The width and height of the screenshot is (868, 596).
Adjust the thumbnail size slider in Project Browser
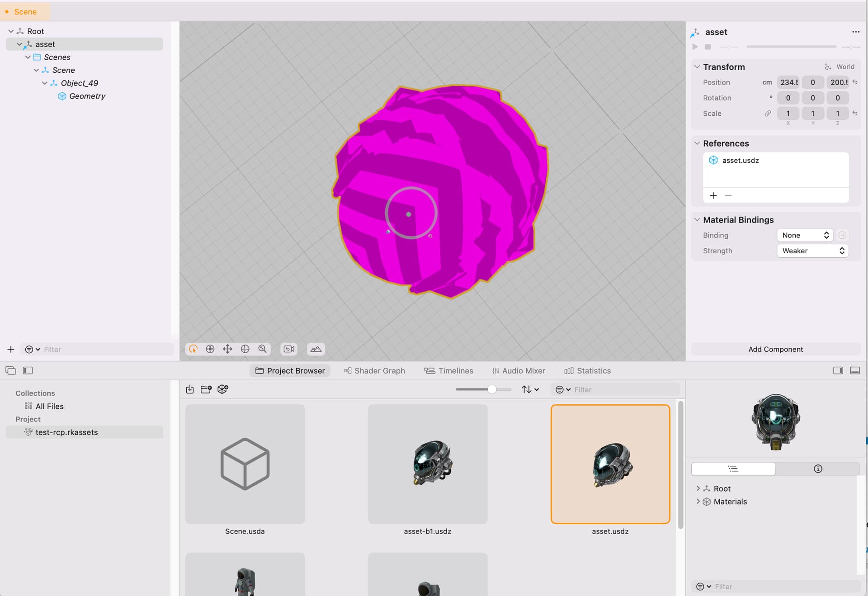492,389
